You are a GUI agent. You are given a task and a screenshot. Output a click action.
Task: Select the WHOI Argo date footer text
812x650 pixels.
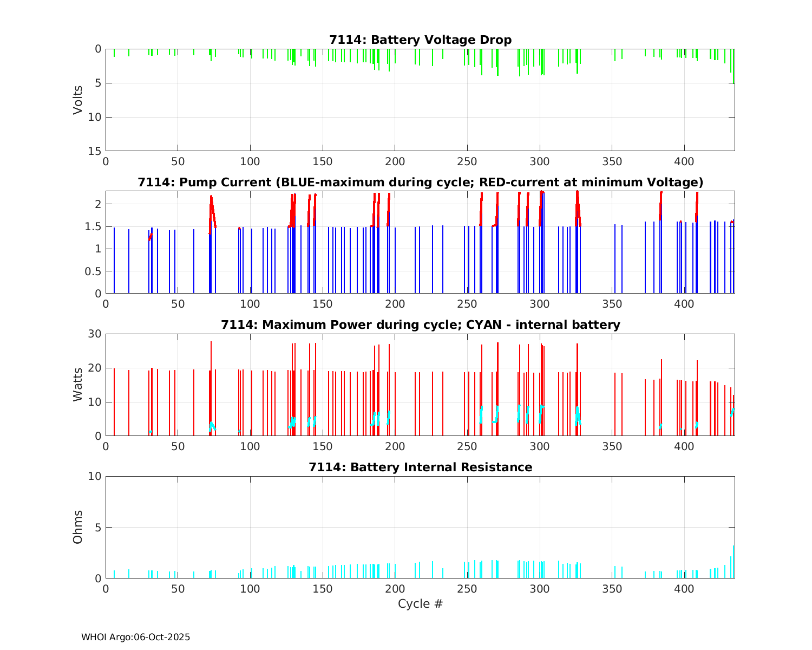coord(135,638)
